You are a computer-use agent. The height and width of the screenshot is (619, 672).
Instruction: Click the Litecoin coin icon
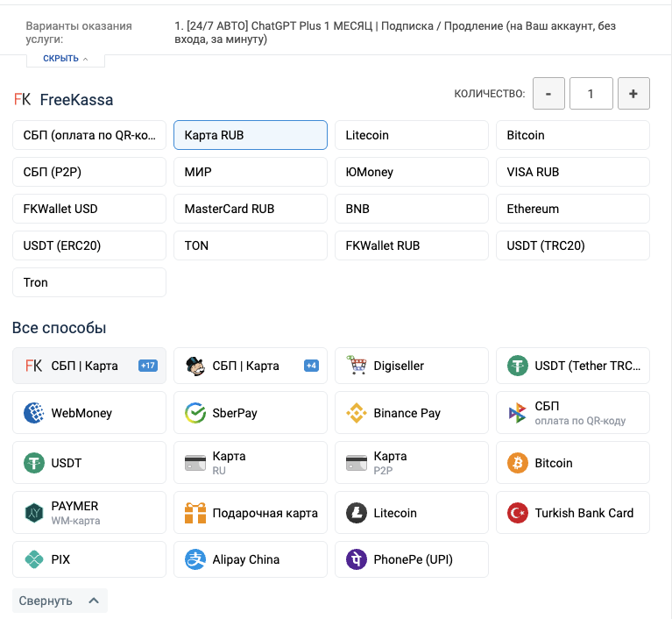pos(357,513)
